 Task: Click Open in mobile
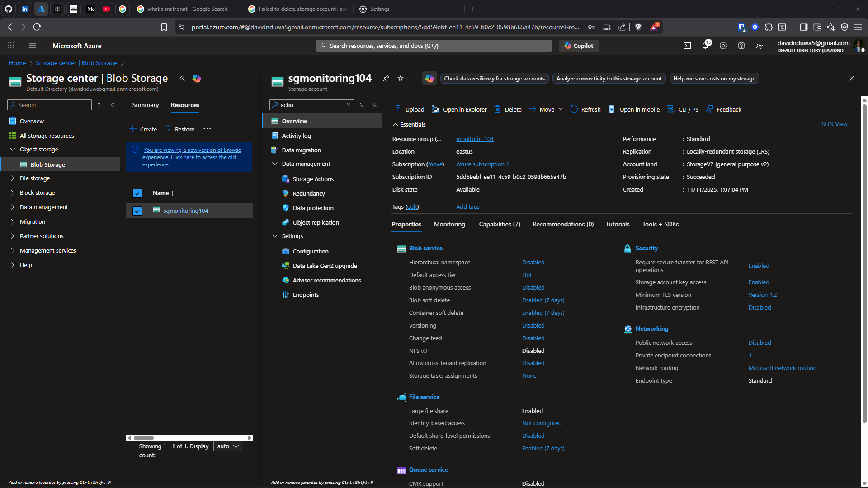(634, 109)
